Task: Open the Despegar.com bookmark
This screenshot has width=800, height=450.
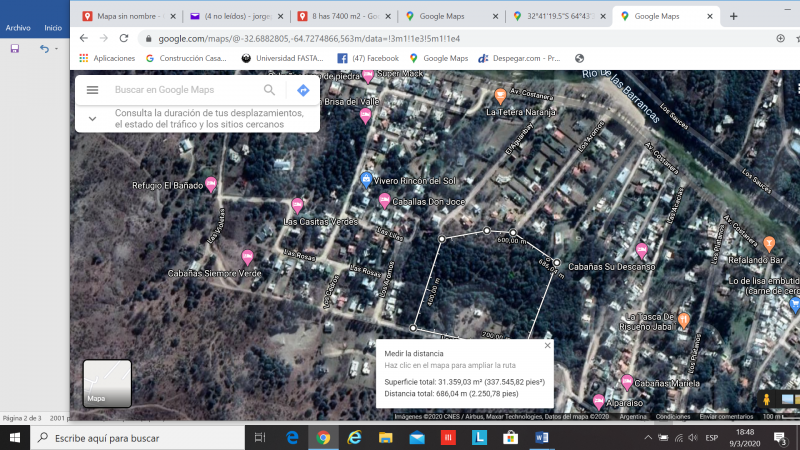Action: tap(519, 58)
